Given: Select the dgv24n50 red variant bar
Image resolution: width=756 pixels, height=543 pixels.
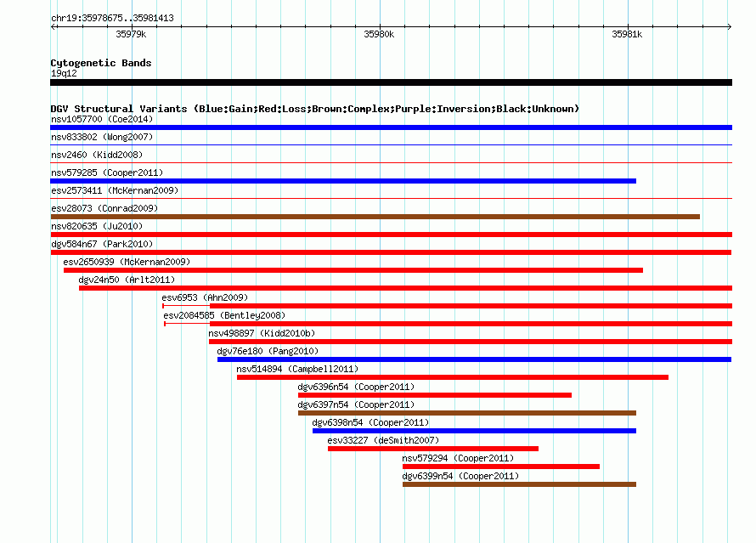Looking at the screenshot, I should click(405, 288).
